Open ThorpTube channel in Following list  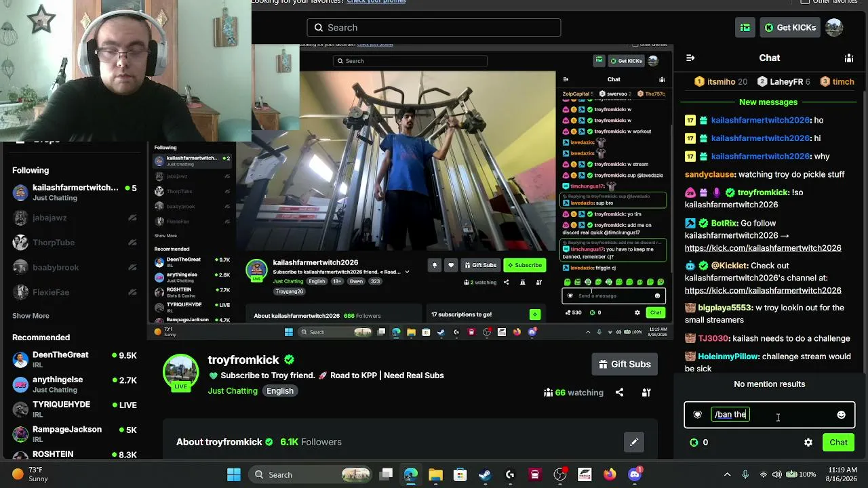click(x=75, y=243)
